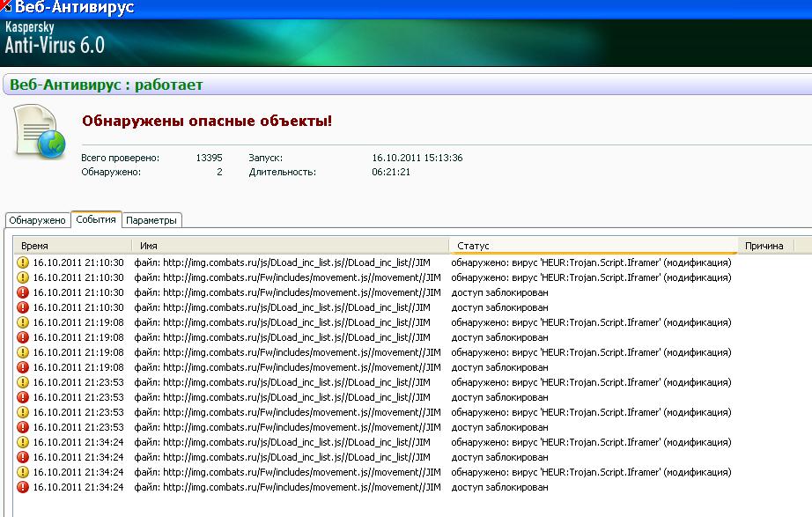Click yellow warning icon of 21:19:08 movement.js detection row
Viewport: 812px width, 517px height.
(23, 353)
